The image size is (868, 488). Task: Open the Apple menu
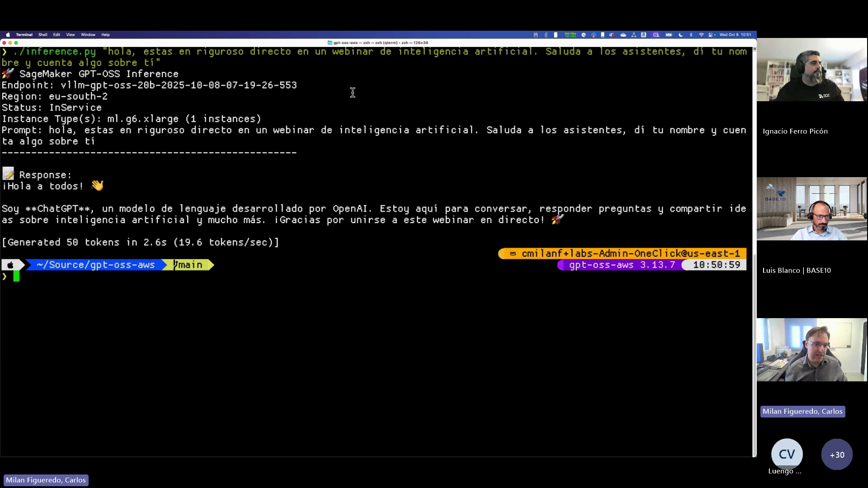[8, 35]
